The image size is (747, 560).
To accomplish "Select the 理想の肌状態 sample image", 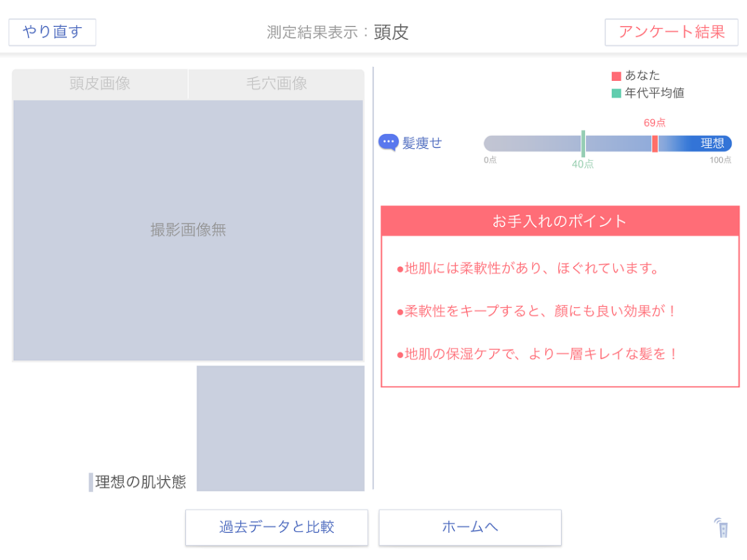I will click(x=280, y=428).
